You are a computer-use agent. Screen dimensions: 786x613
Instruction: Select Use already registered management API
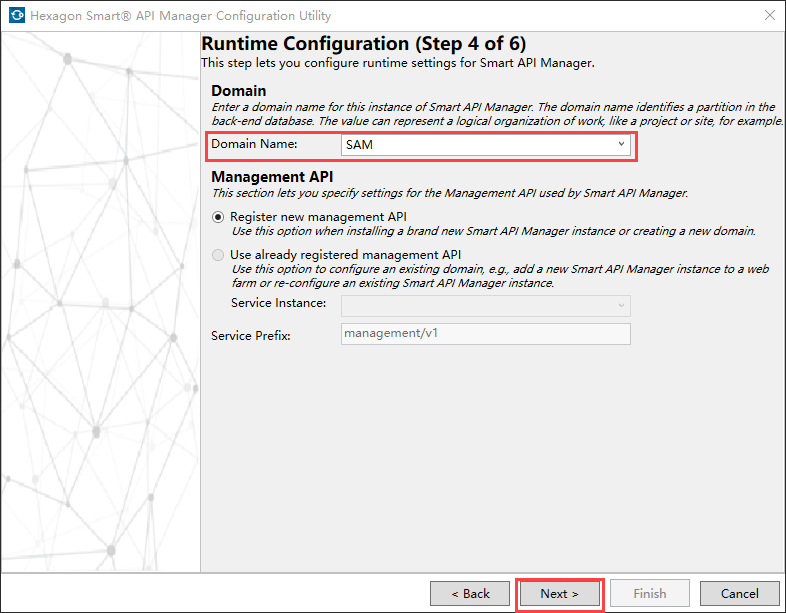point(219,255)
